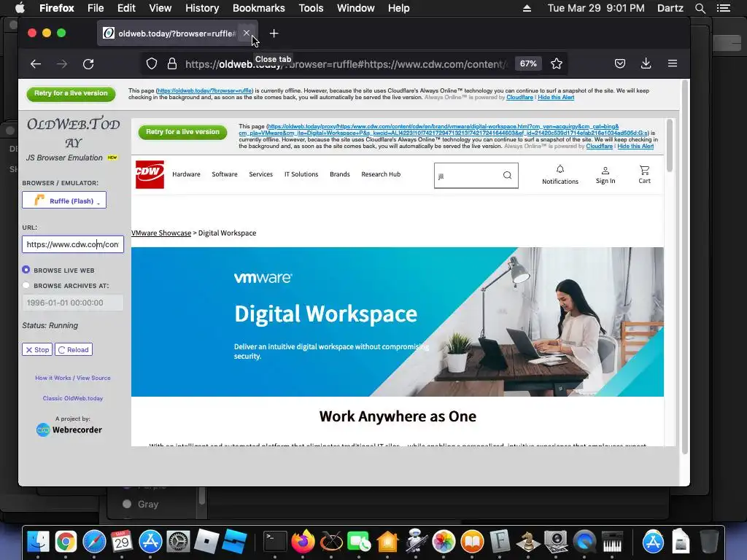The image size is (747, 560).
Task: Click the VMware Digital Workspace banner
Action: [398, 322]
